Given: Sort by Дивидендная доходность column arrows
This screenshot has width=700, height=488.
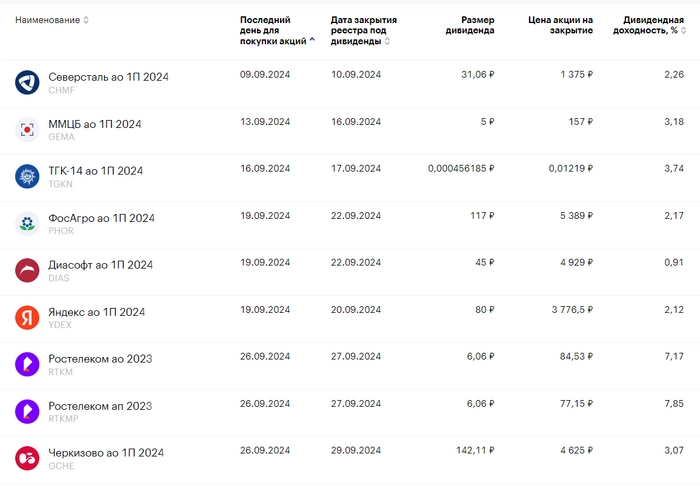Looking at the screenshot, I should coord(687,30).
